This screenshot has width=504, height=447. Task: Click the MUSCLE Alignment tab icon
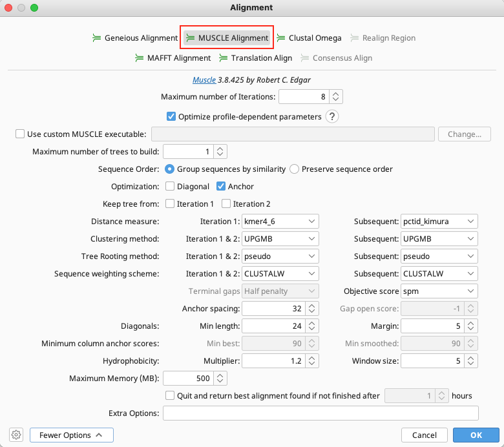coord(191,38)
